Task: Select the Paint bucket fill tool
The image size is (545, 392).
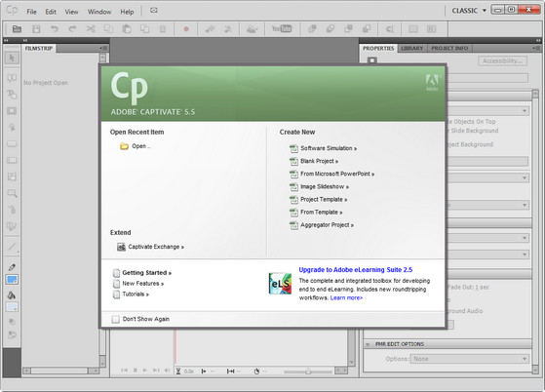Action: tap(12, 295)
